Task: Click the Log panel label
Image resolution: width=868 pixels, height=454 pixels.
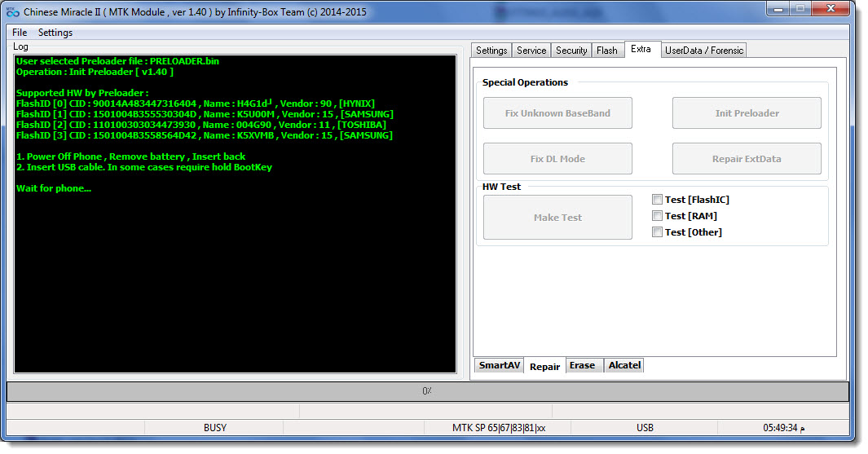Action: (20, 46)
